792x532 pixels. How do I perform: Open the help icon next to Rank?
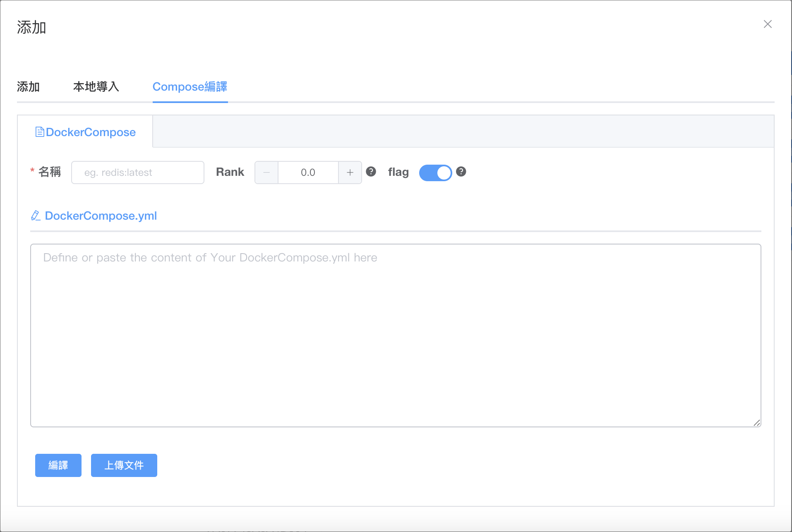click(371, 172)
